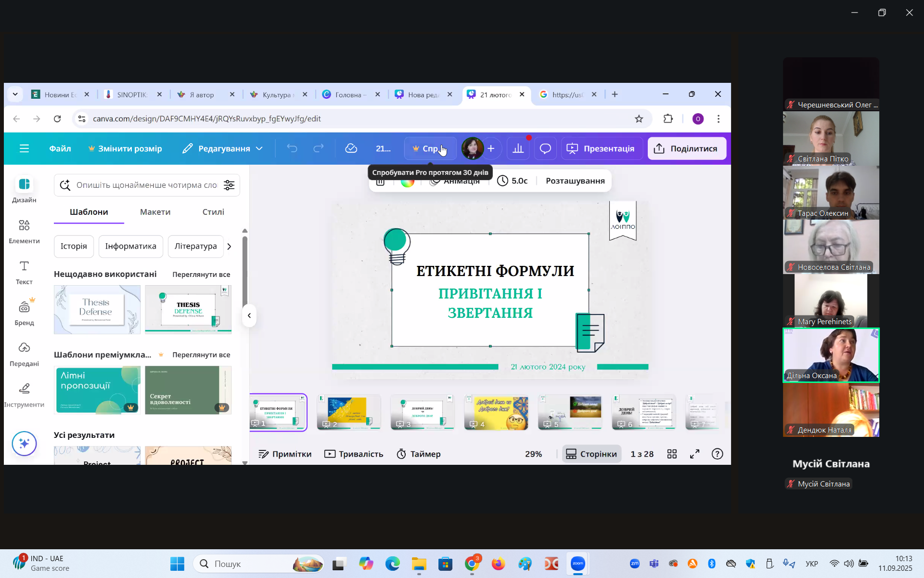Show more template category chips
The image size is (924, 578).
pos(229,246)
